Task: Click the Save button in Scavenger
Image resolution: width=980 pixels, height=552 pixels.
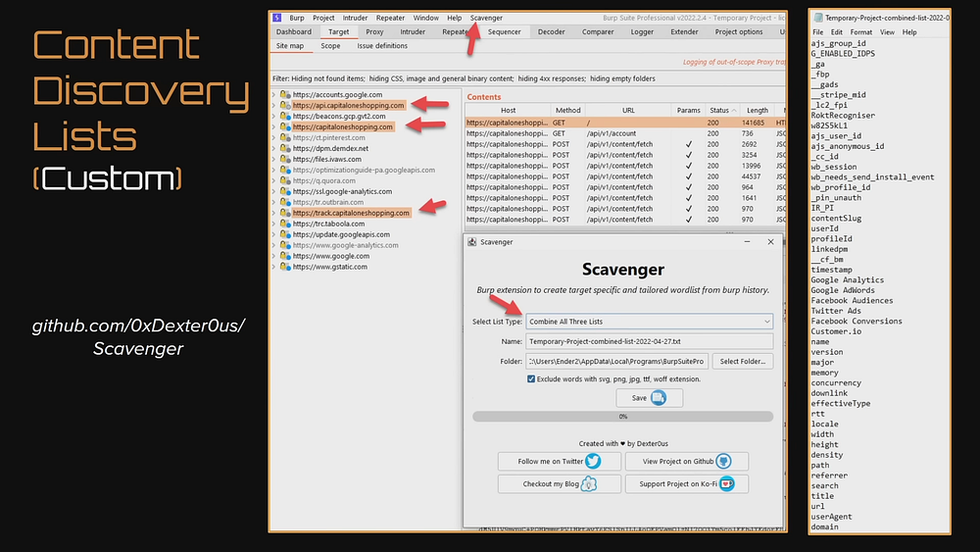Action: click(650, 398)
